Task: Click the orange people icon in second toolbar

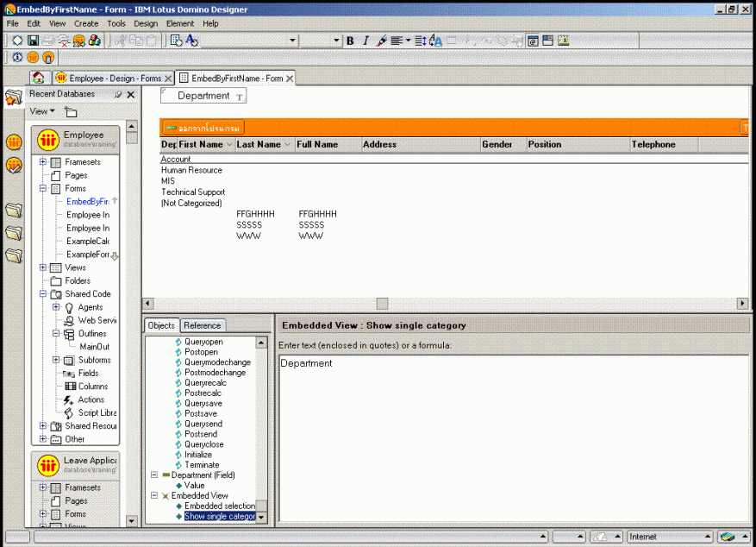Action: (x=33, y=58)
